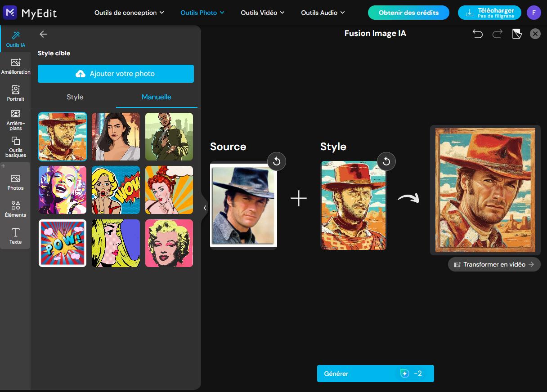Click the Source cowboy photo
Image resolution: width=547 pixels, height=392 pixels.
point(243,205)
